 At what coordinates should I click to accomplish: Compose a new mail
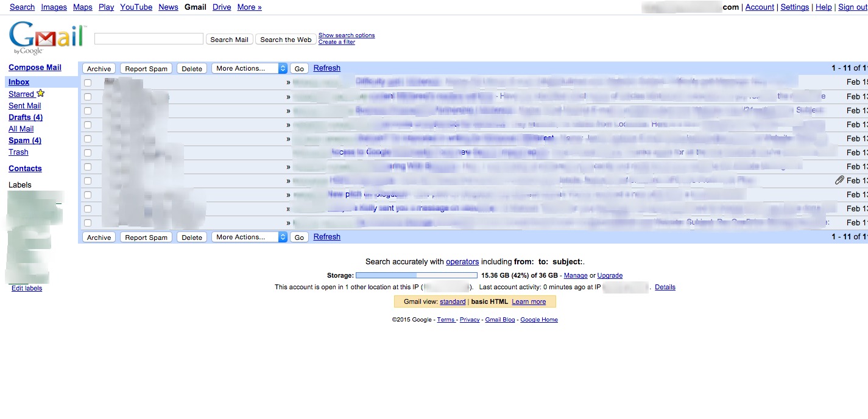[35, 68]
